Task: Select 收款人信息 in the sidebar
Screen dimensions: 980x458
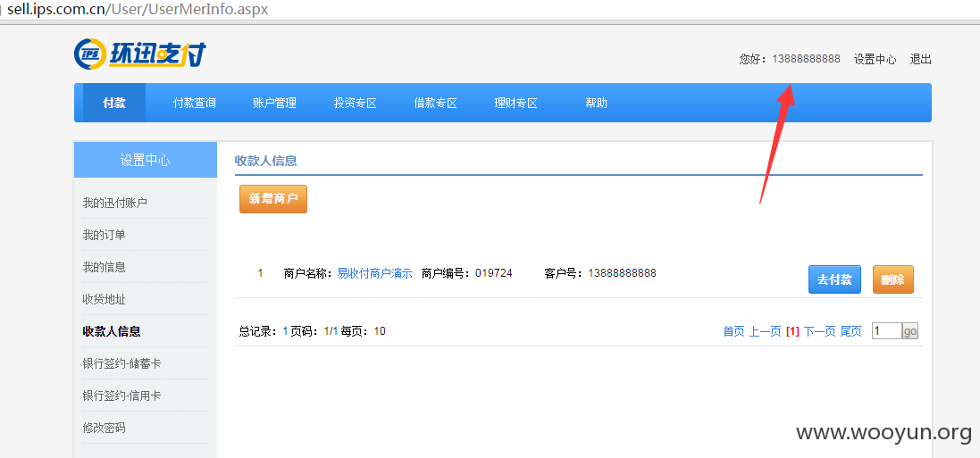Action: pyautogui.click(x=112, y=331)
